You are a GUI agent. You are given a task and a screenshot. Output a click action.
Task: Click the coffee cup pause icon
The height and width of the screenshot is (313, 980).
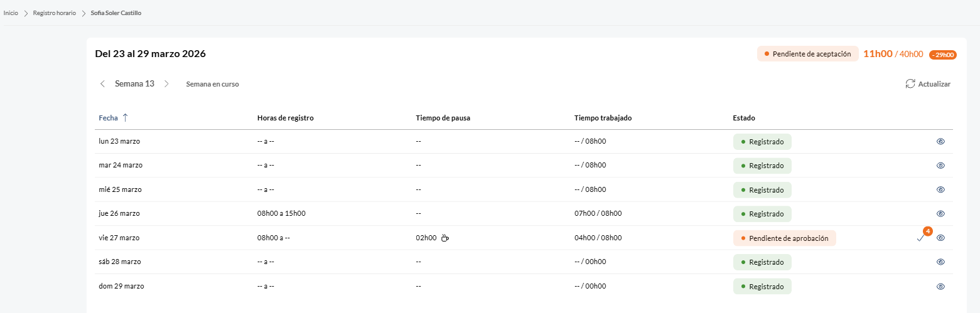[445, 238]
